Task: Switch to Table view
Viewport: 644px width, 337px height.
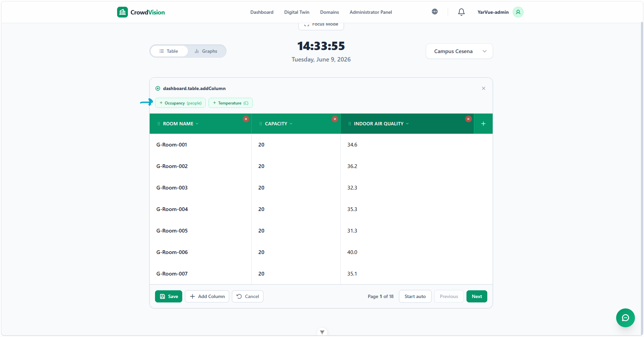Action: [169, 51]
